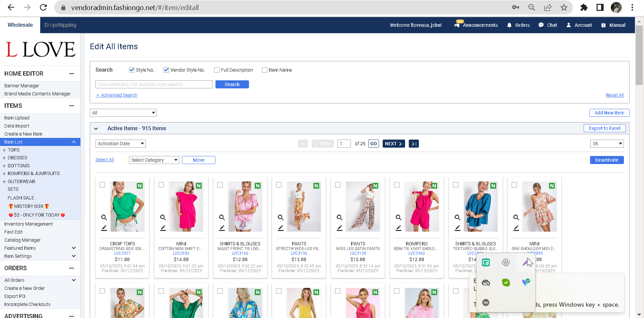Open the browser zoom magnifier icon

tap(531, 7)
